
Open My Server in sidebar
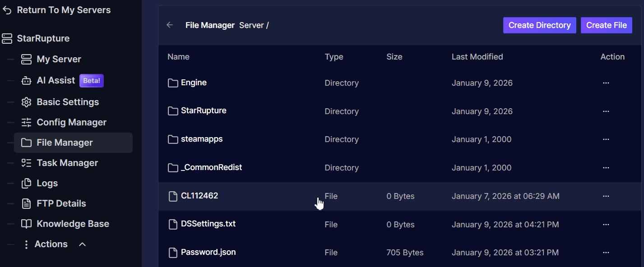pos(59,59)
